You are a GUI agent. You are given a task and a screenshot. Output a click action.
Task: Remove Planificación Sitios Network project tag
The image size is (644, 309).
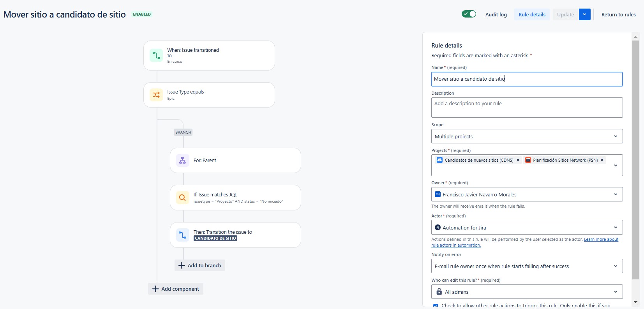click(602, 160)
